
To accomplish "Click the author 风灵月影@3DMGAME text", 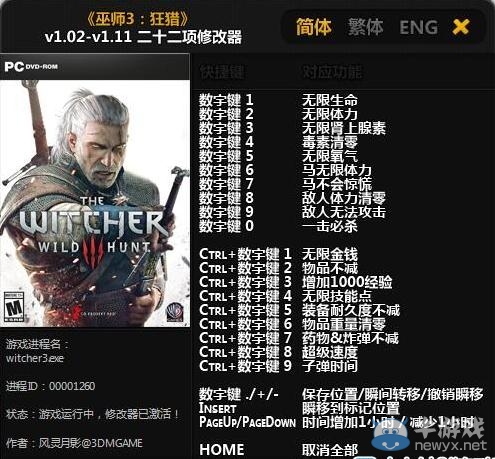I will click(90, 443).
